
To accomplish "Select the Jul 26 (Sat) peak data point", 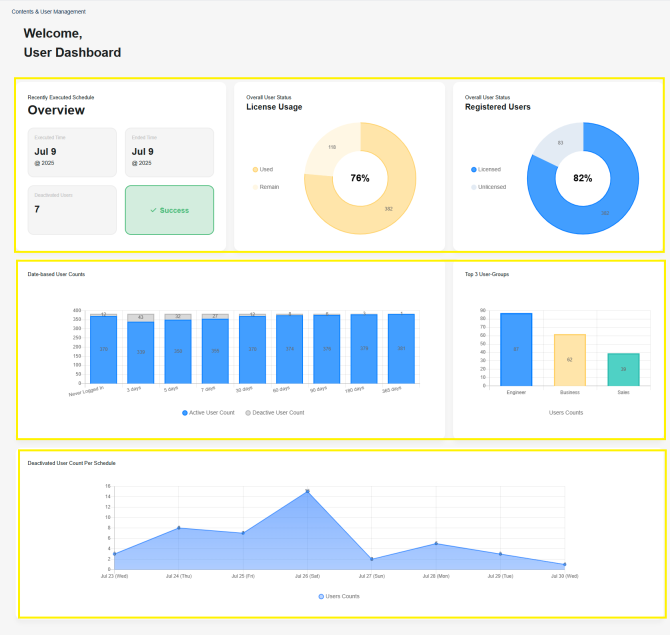I will pos(307,491).
